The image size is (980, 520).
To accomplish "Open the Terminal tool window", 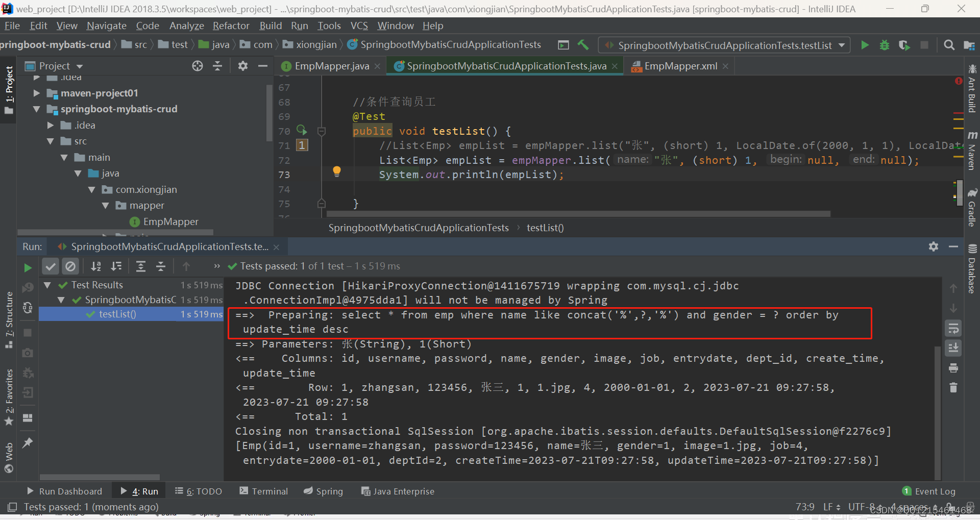I will [264, 491].
